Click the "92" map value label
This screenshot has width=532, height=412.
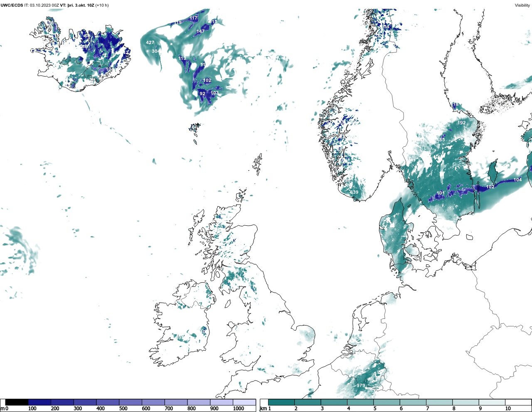[x=202, y=94]
